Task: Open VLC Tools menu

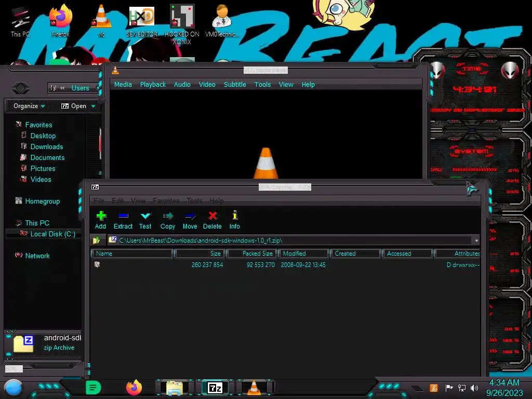Action: click(262, 85)
